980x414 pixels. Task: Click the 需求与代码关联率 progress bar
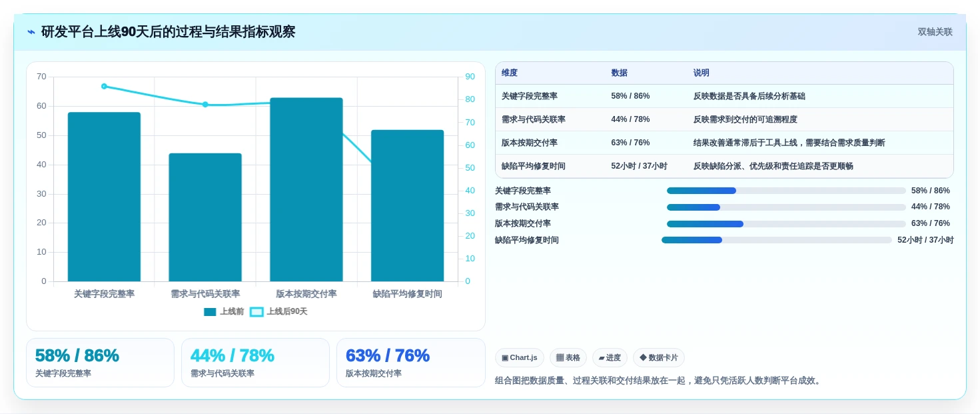tap(786, 207)
